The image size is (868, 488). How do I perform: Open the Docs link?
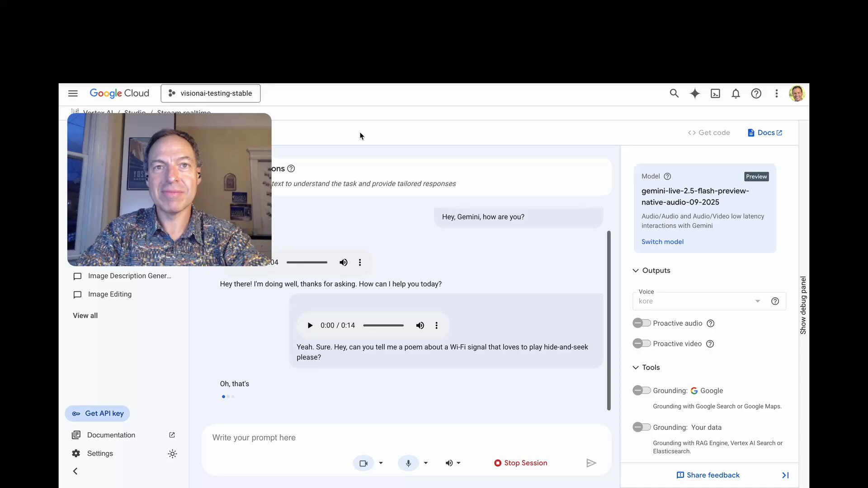pyautogui.click(x=765, y=132)
